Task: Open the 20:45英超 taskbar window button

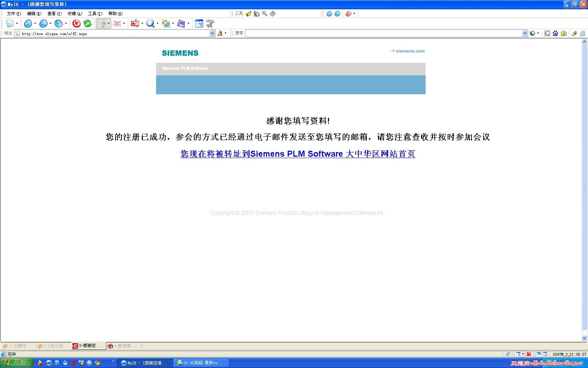Action: coord(202,363)
